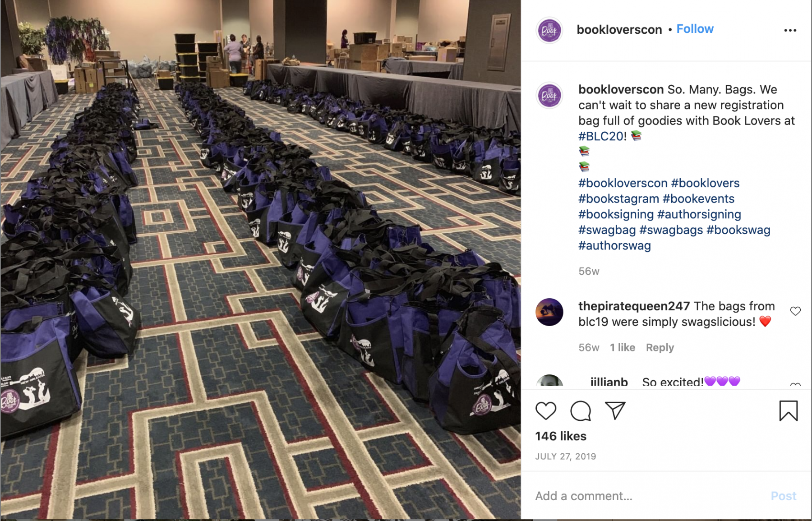Image resolution: width=812 pixels, height=521 pixels.
Task: Open bookloverscon header profile avatar
Action: tap(549, 30)
